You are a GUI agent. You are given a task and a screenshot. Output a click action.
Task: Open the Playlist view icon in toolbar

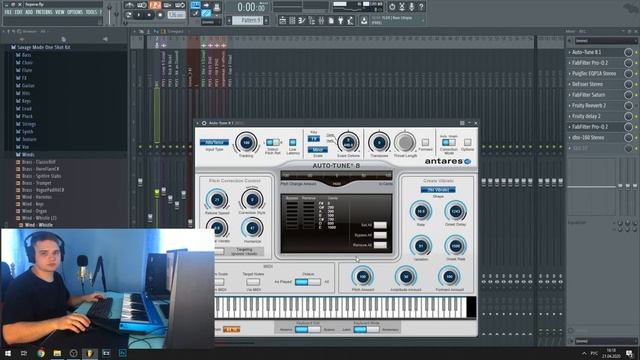click(282, 20)
